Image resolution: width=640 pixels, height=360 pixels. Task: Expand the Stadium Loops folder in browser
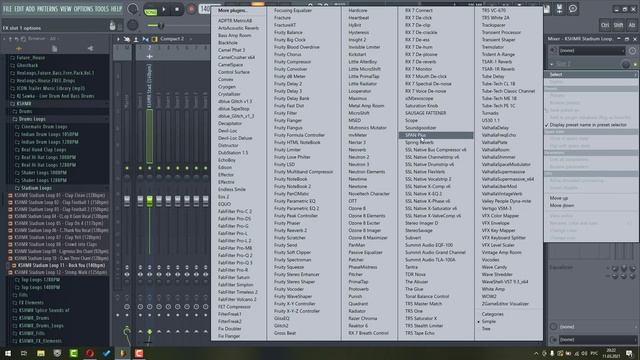pyautogui.click(x=36, y=188)
